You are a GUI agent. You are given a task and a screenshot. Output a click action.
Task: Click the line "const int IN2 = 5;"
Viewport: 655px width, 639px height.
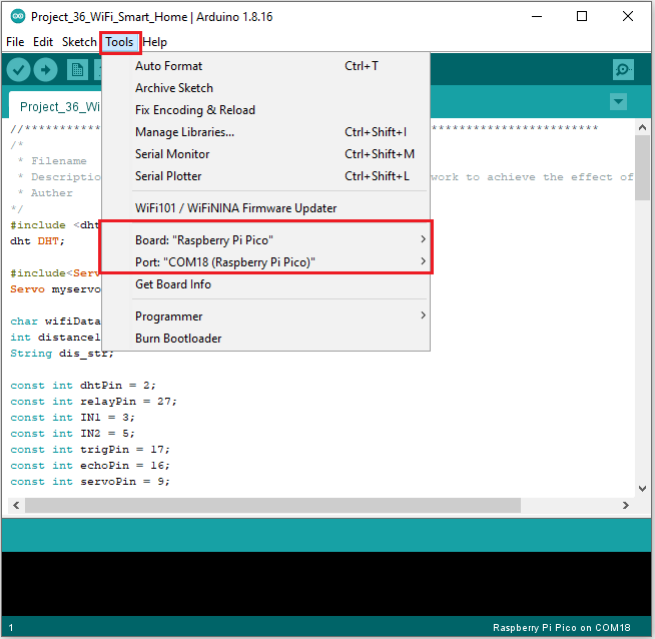point(72,434)
